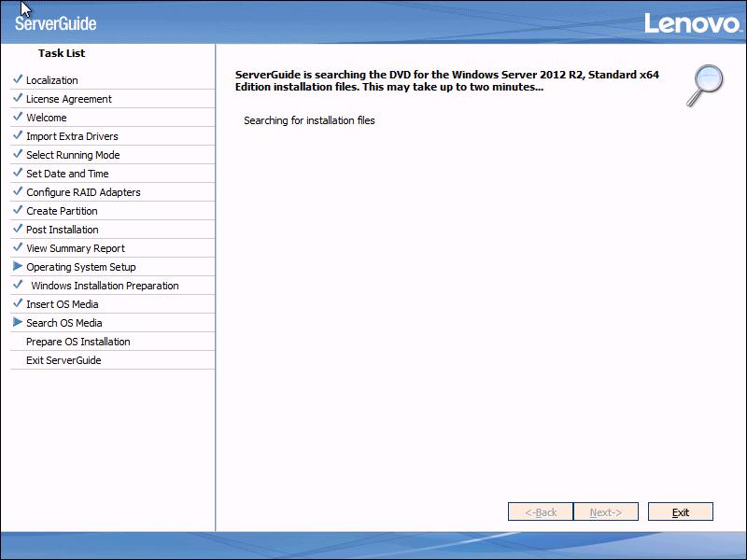
Task: Click the Exit button
Action: 681,511
